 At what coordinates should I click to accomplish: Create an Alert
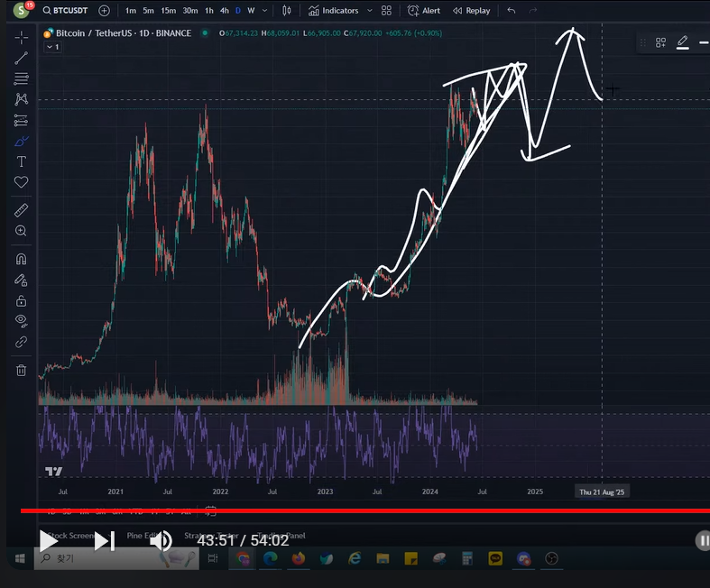tap(423, 11)
